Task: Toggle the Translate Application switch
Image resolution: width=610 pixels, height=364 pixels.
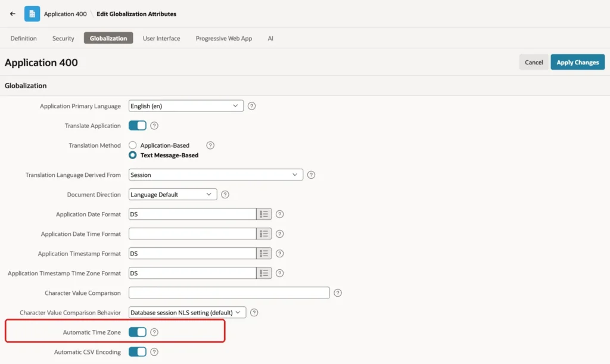Action: [138, 126]
